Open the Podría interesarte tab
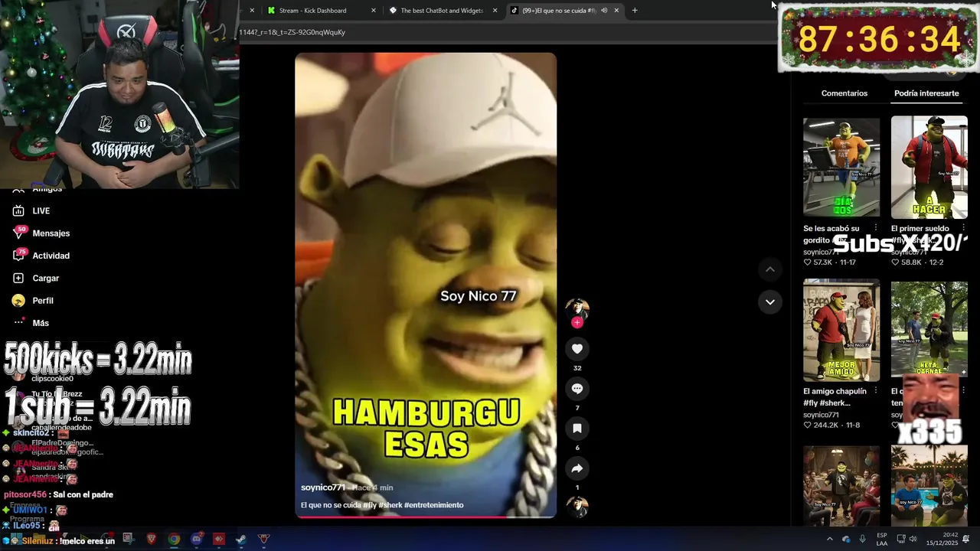980x551 pixels. point(926,93)
